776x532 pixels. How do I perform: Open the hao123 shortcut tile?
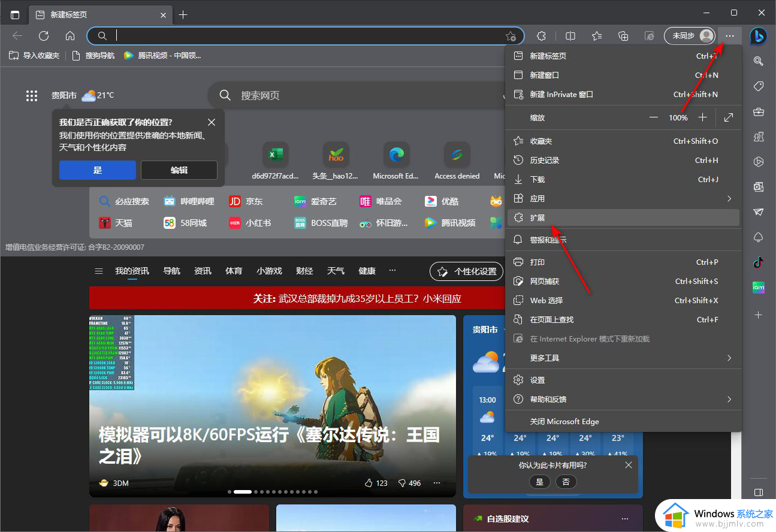click(336, 161)
